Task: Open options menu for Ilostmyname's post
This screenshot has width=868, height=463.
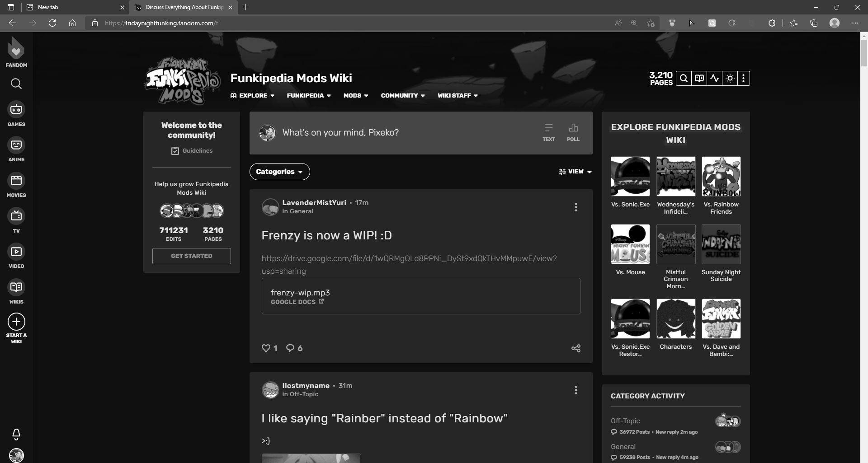Action: pyautogui.click(x=576, y=390)
